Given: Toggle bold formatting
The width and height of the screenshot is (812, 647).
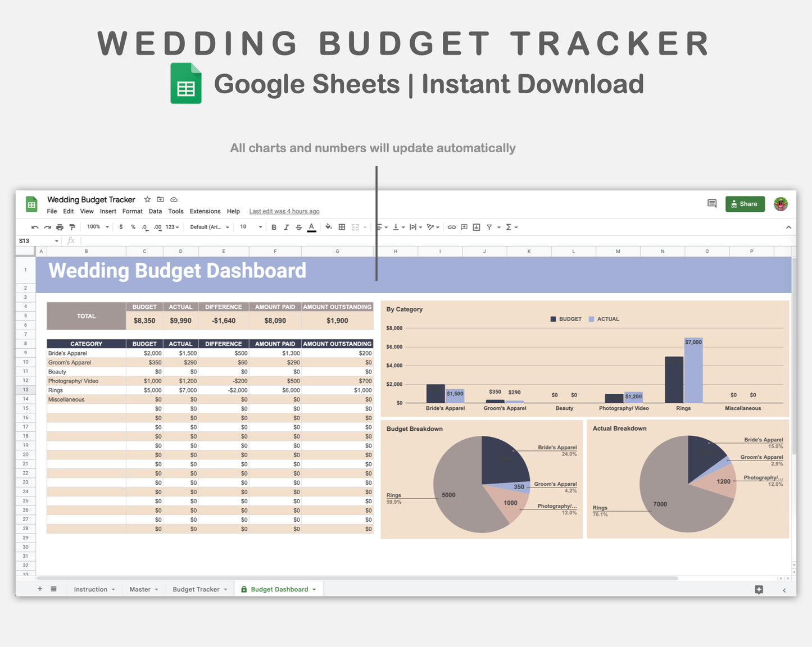Looking at the screenshot, I should (x=274, y=227).
